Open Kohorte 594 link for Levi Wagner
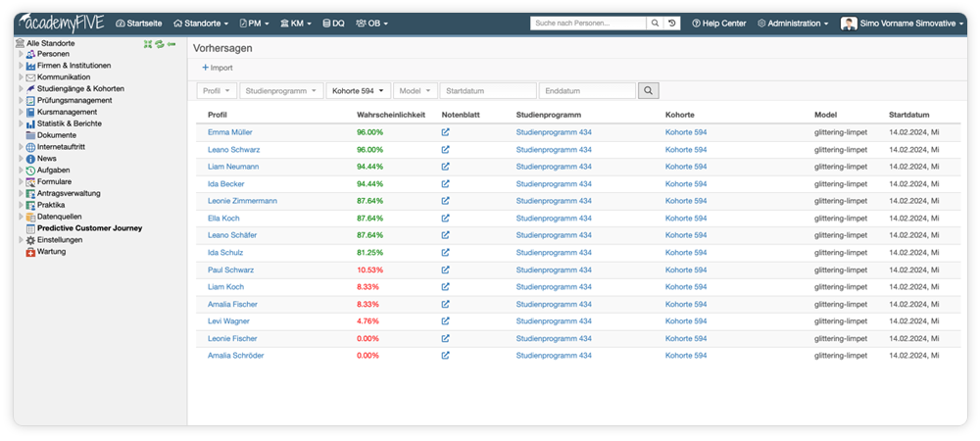This screenshot has width=980, height=441. click(686, 321)
